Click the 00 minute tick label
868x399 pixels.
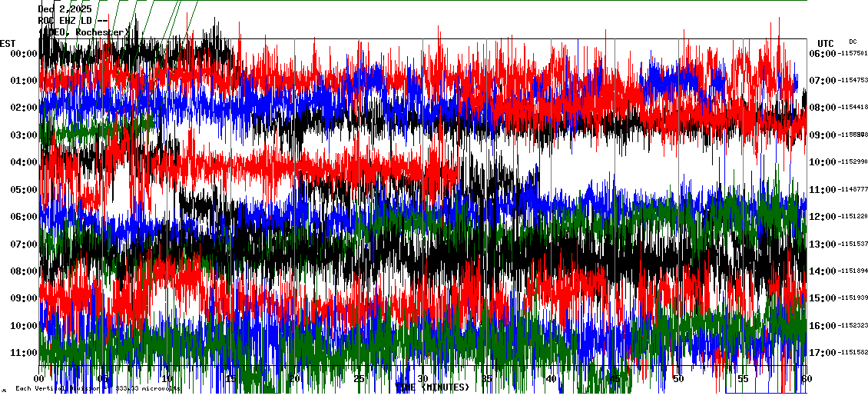pyautogui.click(x=40, y=379)
